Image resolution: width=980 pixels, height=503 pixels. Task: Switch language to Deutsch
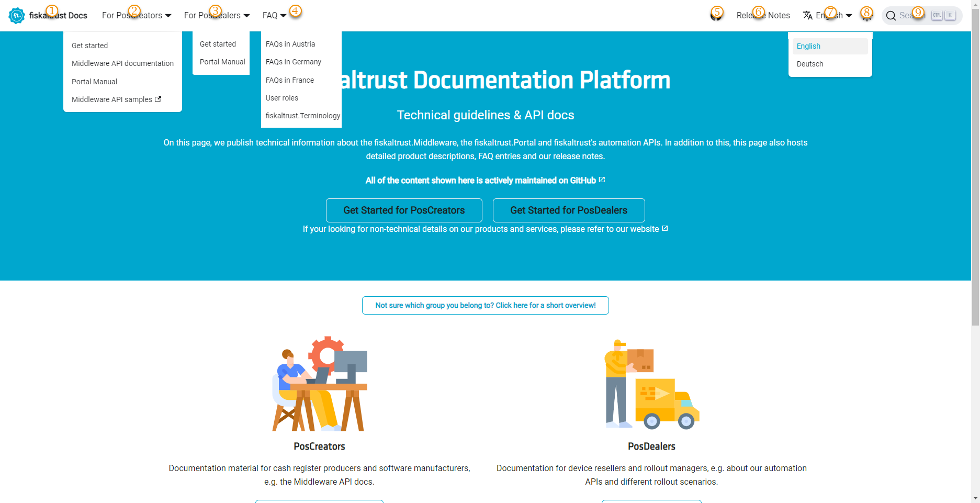(x=830, y=64)
